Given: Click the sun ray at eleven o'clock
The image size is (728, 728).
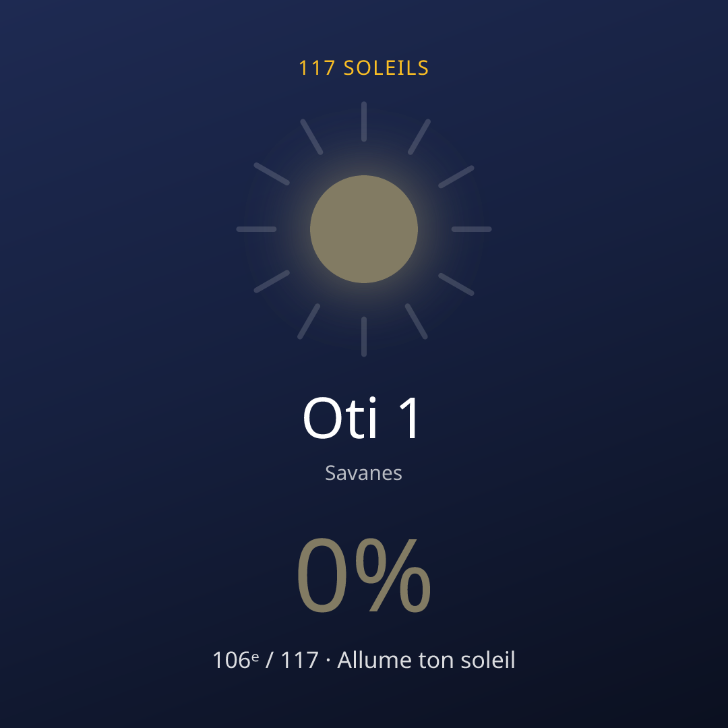Looking at the screenshot, I should tap(311, 137).
